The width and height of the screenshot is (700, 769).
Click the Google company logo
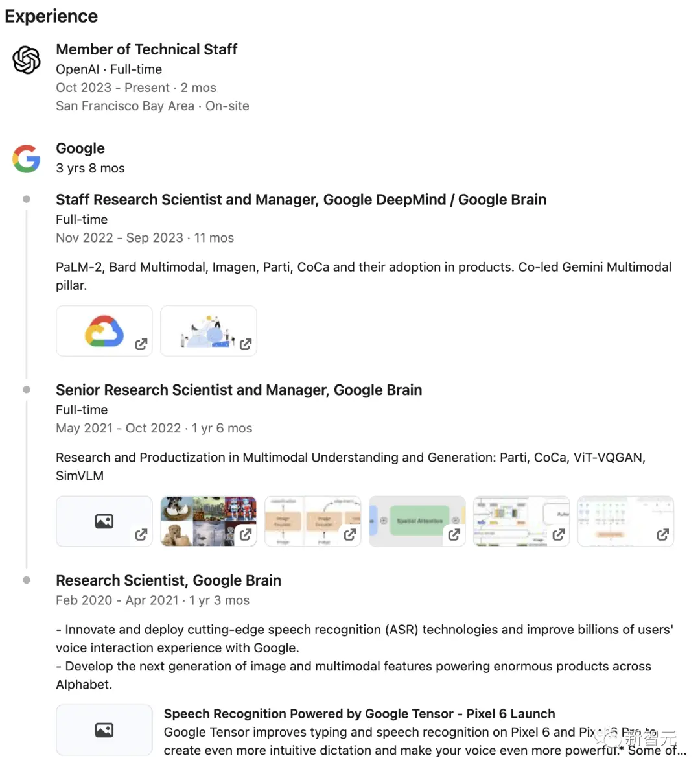click(27, 158)
